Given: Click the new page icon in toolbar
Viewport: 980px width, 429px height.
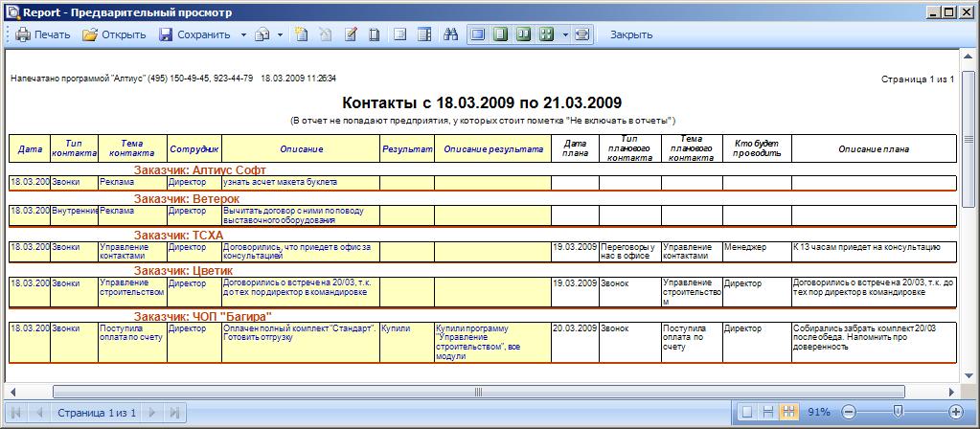Looking at the screenshot, I should pos(301,34).
